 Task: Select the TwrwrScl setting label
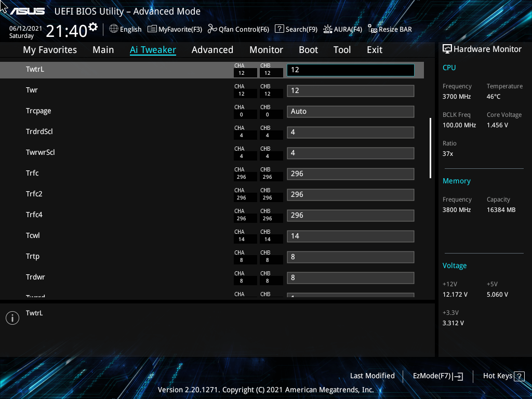pyautogui.click(x=40, y=152)
